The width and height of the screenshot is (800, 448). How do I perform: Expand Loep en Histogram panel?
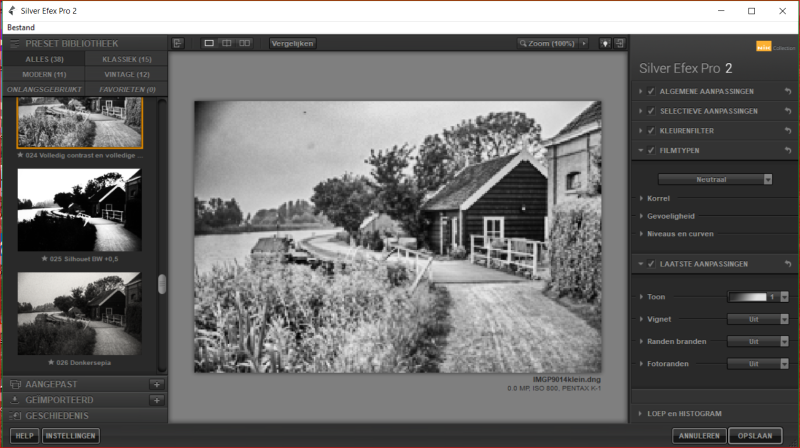coord(640,414)
